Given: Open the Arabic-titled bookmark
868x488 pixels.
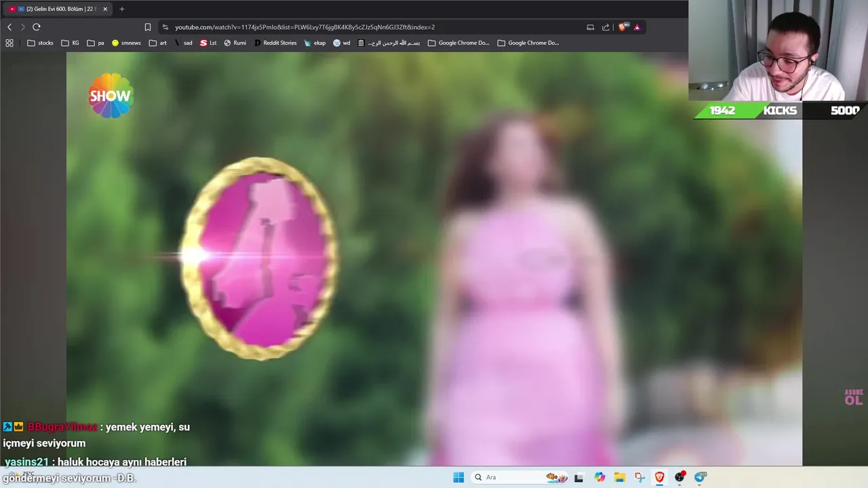Looking at the screenshot, I should [389, 43].
